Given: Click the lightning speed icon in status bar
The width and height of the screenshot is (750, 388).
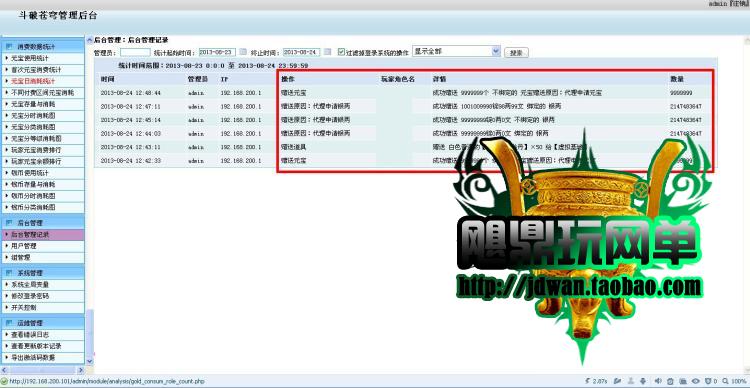Looking at the screenshot, I should pos(587,381).
